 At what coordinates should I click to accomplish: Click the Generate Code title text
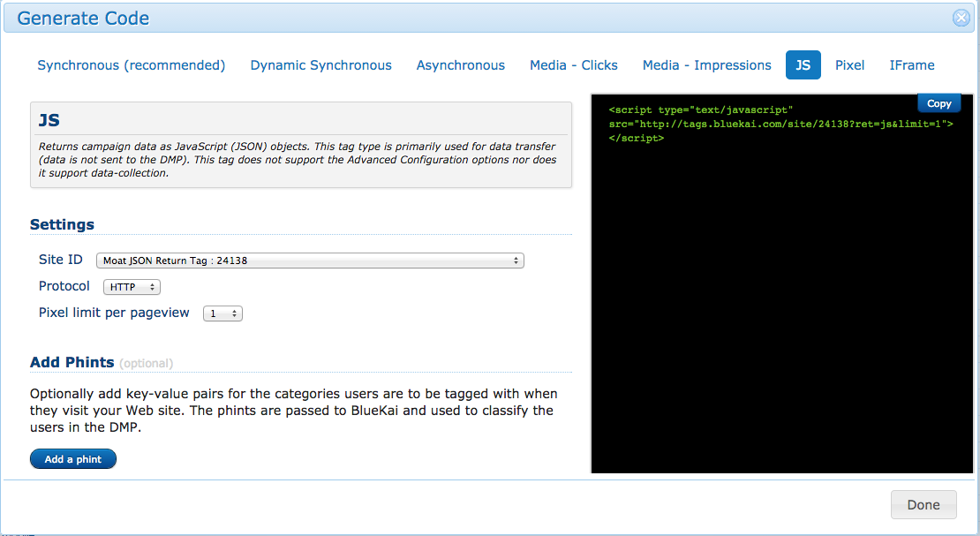[83, 19]
